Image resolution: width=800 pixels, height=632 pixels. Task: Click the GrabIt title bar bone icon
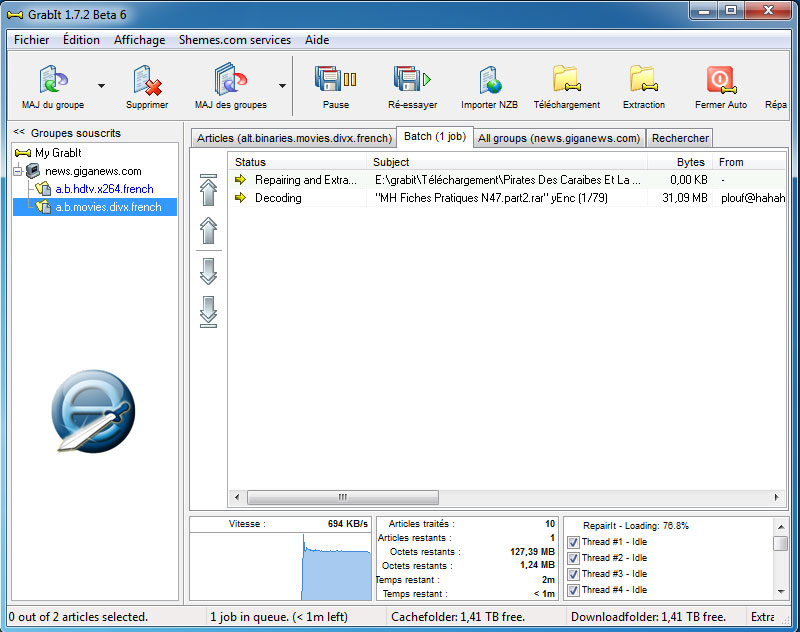[15, 15]
